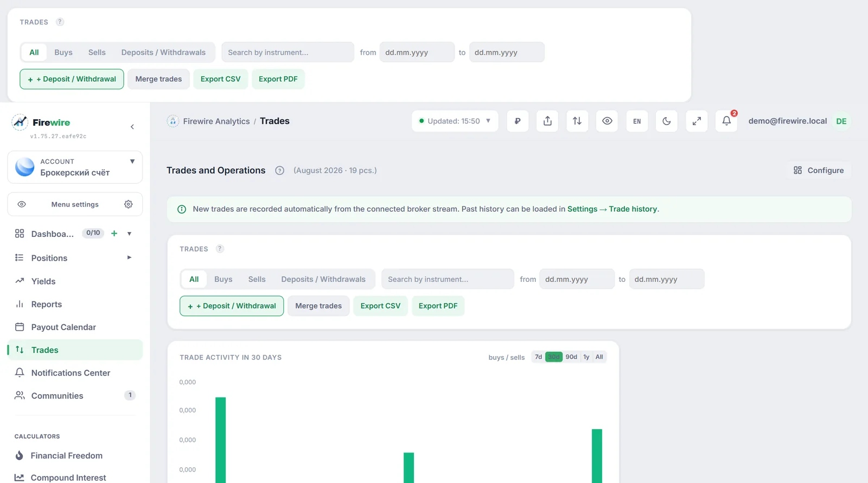Expand the Dashboard list arrow
The image size is (868, 483).
pyautogui.click(x=129, y=234)
